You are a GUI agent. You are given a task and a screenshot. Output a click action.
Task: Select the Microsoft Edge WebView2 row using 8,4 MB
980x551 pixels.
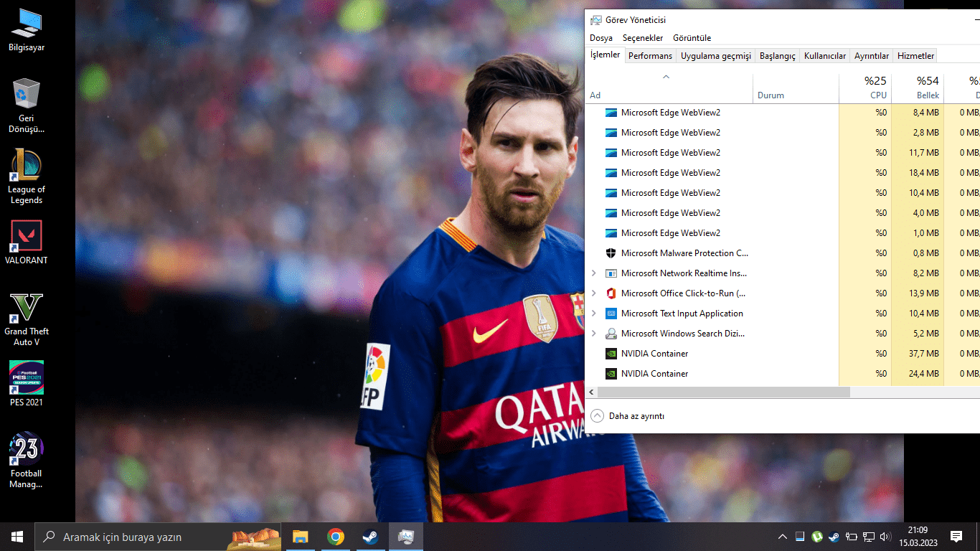click(x=783, y=113)
